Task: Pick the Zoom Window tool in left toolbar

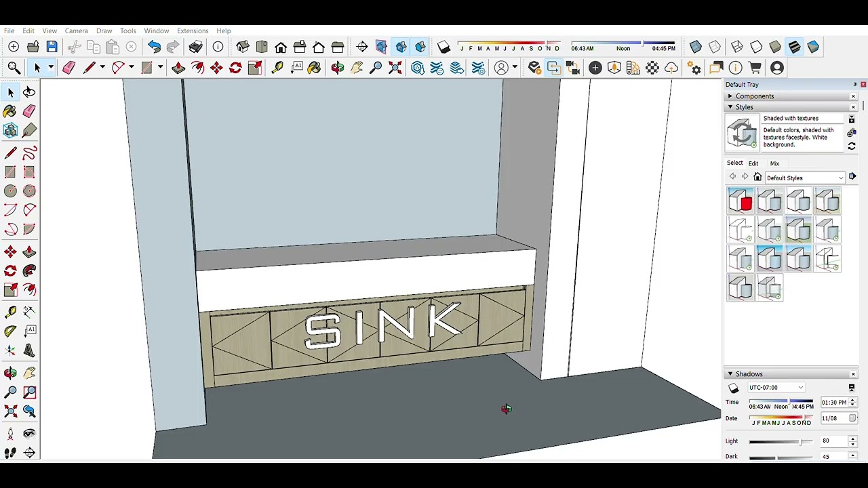Action: pos(29,392)
